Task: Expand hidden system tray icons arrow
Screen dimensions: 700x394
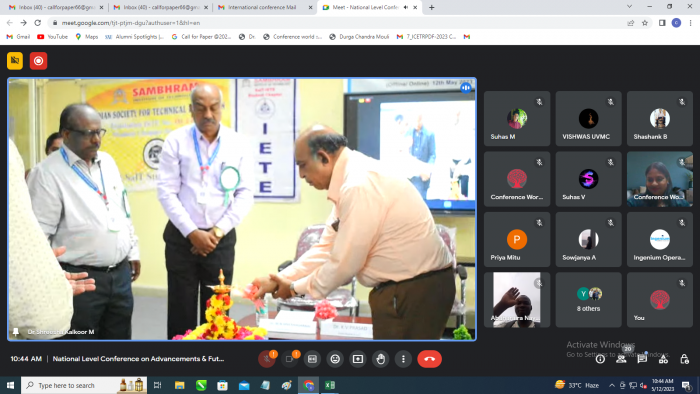Action: point(612,385)
